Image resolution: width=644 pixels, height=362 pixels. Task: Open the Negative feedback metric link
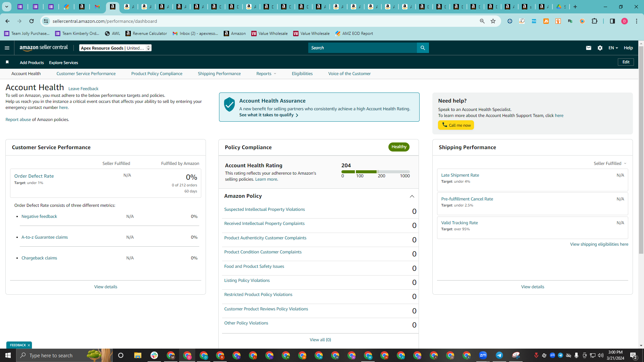click(39, 217)
